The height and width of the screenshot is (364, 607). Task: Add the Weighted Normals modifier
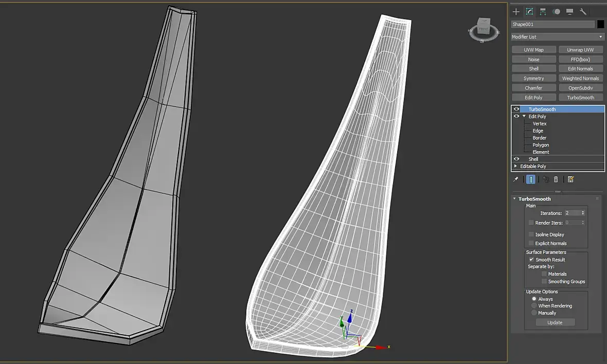click(x=580, y=78)
